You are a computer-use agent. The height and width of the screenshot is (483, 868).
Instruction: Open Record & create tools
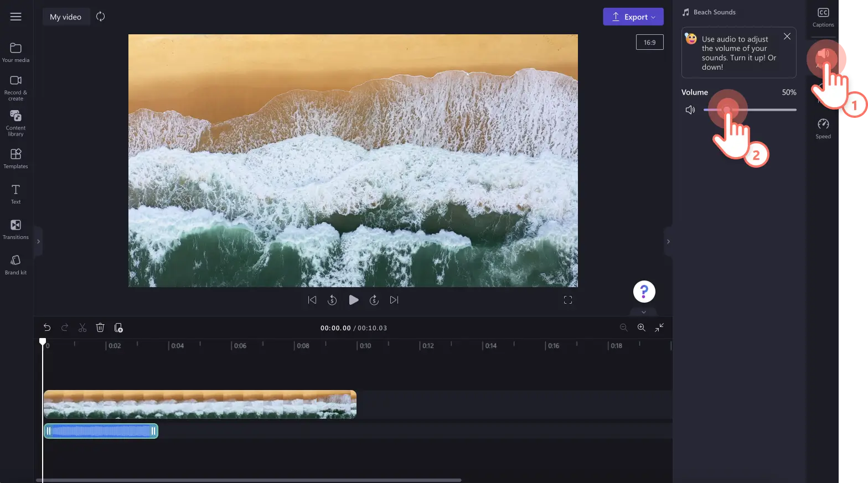point(15,88)
